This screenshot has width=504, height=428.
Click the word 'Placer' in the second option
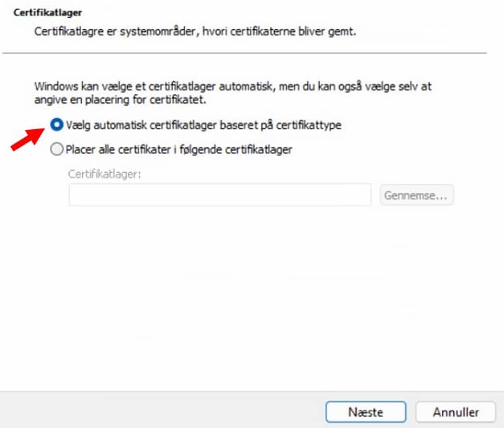(80, 149)
